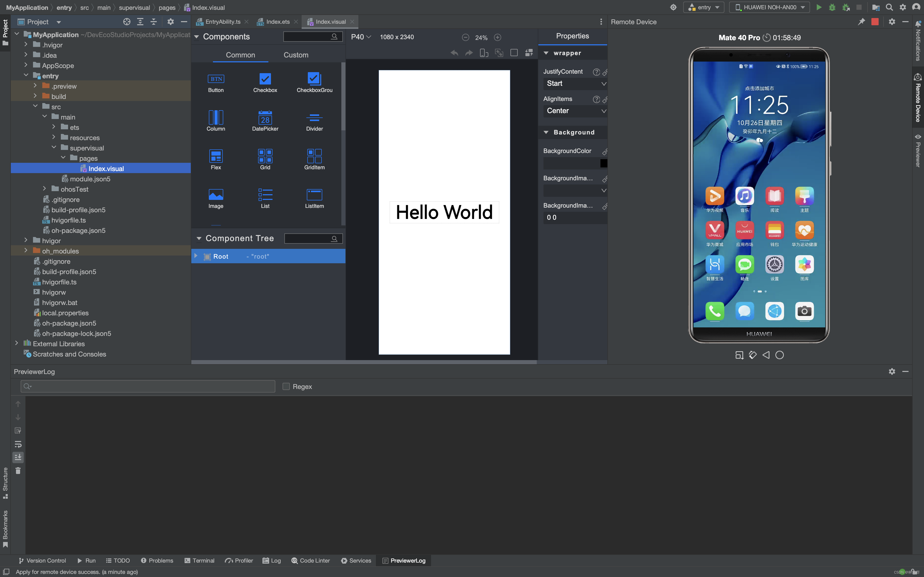Expand the Root node in Component Tree
Image resolution: width=924 pixels, height=577 pixels.
click(x=196, y=256)
